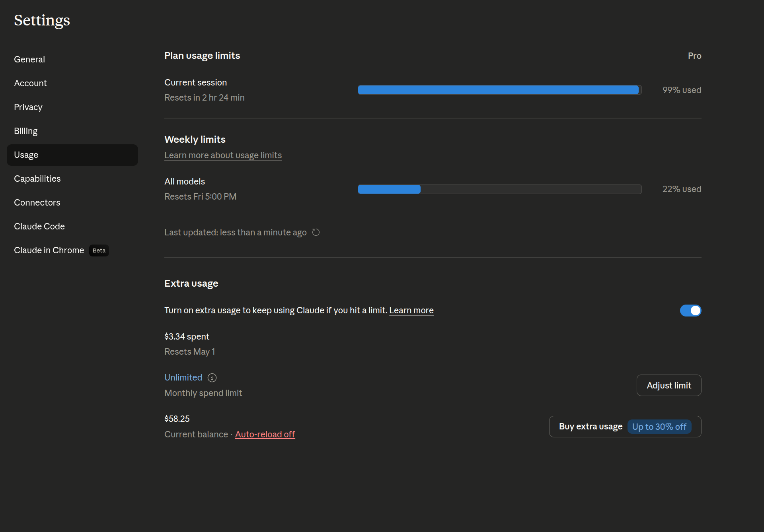Open Claude in Chrome settings

tap(49, 250)
